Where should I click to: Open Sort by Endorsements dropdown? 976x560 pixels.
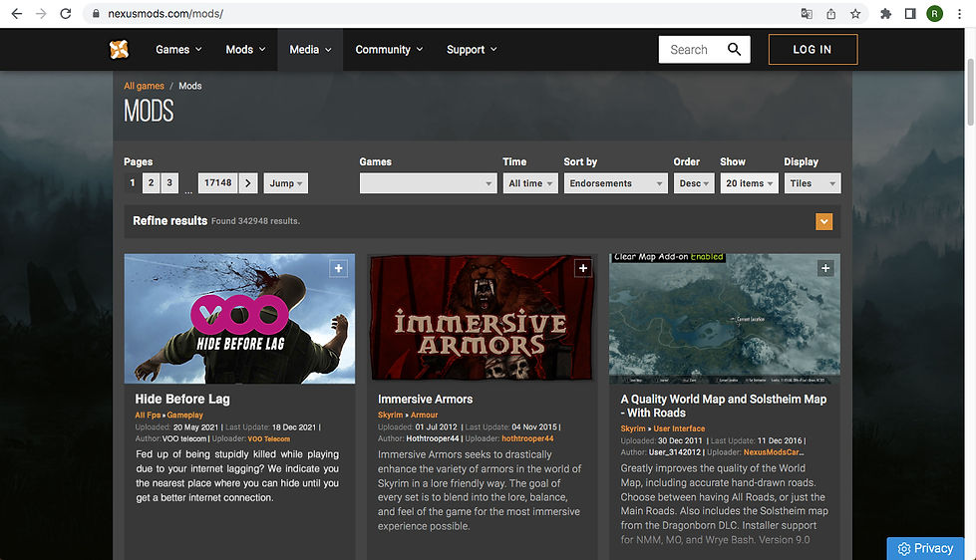pos(615,183)
